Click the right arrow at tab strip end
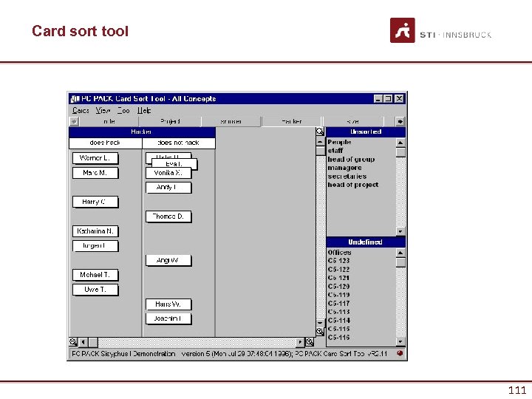Screen dimensions: 532x399 [400, 121]
